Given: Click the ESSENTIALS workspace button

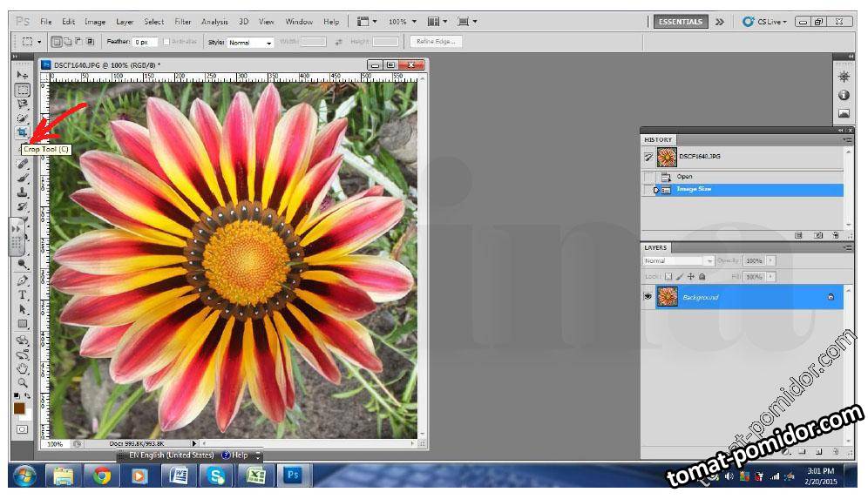Looking at the screenshot, I should 681,22.
